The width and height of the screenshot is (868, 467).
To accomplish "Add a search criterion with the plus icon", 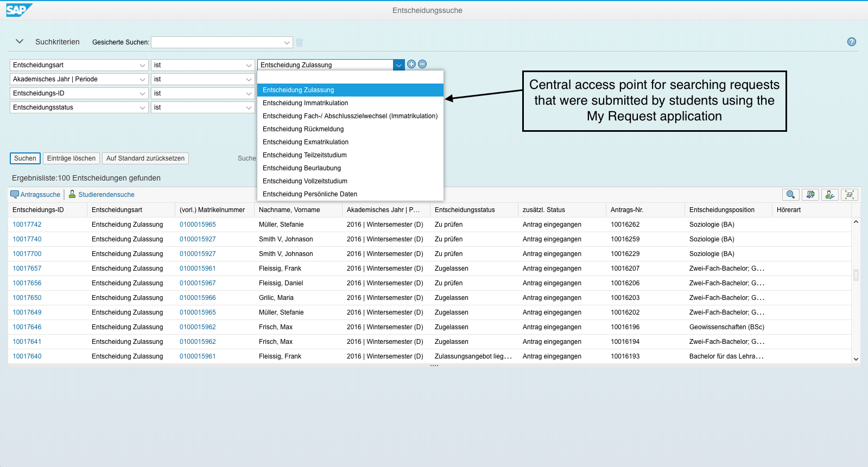I will click(x=411, y=64).
